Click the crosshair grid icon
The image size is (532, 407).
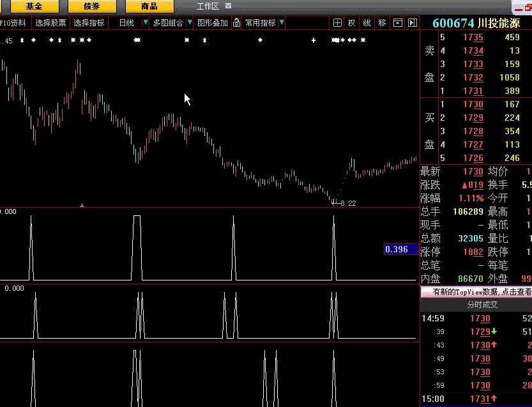[337, 23]
